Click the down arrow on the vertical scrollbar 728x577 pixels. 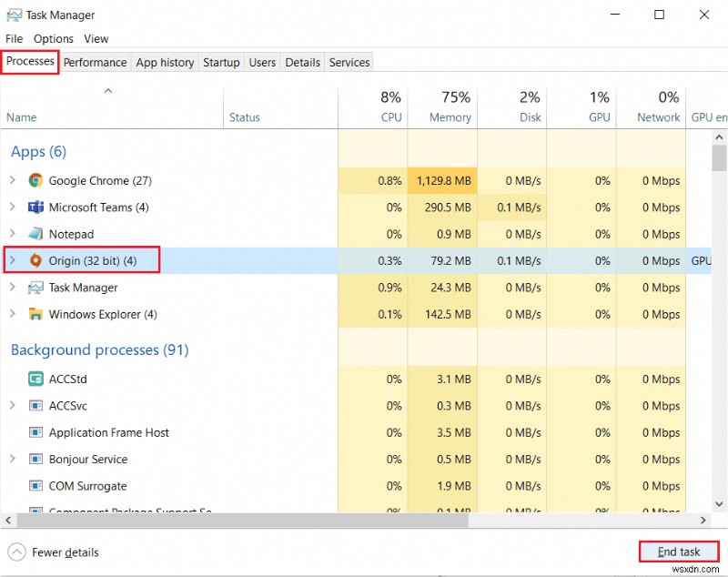pyautogui.click(x=720, y=503)
